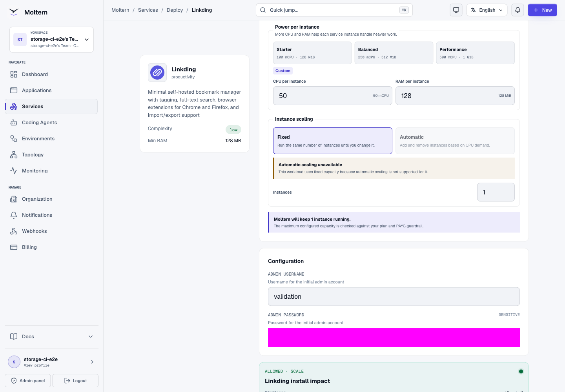Click the Billing card icon
Image resolution: width=565 pixels, height=392 pixels.
click(x=14, y=247)
